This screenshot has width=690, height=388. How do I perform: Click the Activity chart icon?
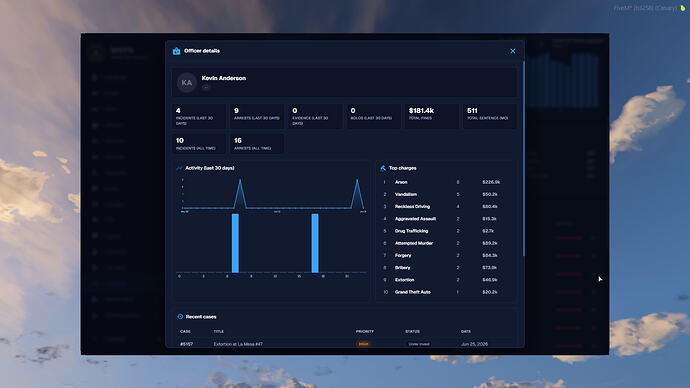click(x=179, y=168)
